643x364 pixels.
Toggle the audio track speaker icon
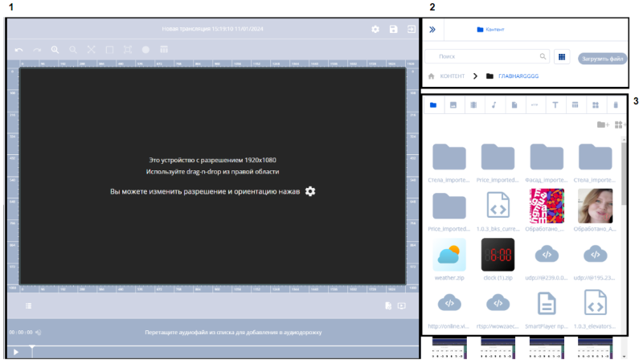(x=39, y=332)
